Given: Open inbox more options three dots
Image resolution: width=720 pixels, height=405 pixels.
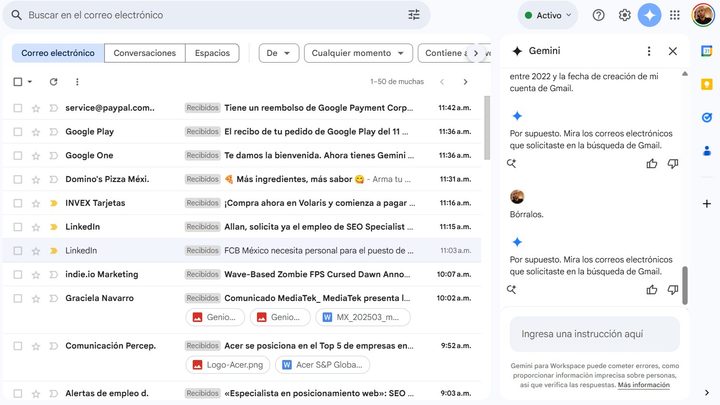Looking at the screenshot, I should 77,82.
